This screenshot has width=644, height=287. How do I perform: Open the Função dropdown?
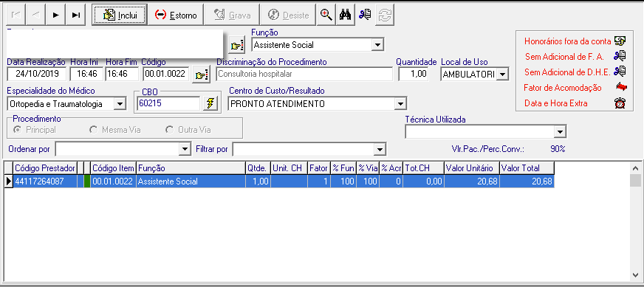[x=377, y=45]
